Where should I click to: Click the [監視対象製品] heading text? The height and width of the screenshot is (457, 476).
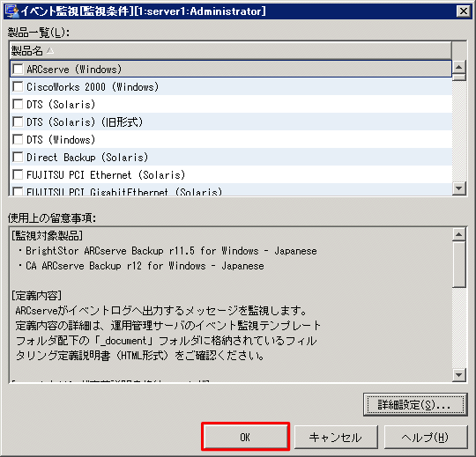click(47, 236)
